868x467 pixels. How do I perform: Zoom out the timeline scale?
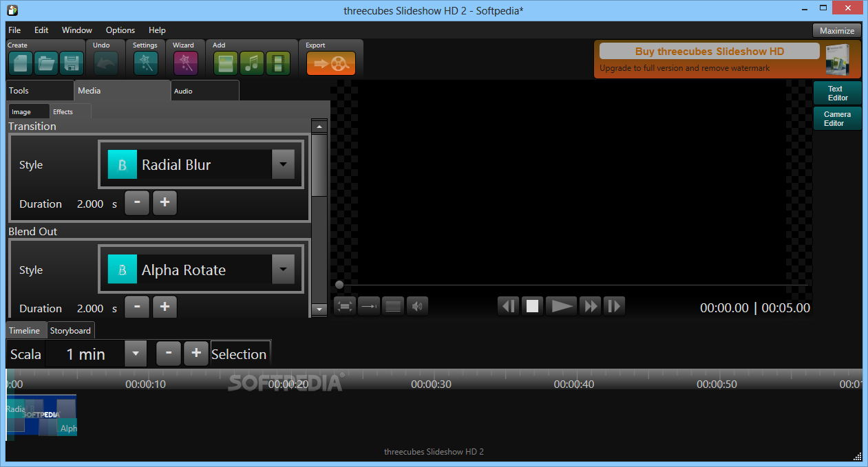(x=169, y=353)
